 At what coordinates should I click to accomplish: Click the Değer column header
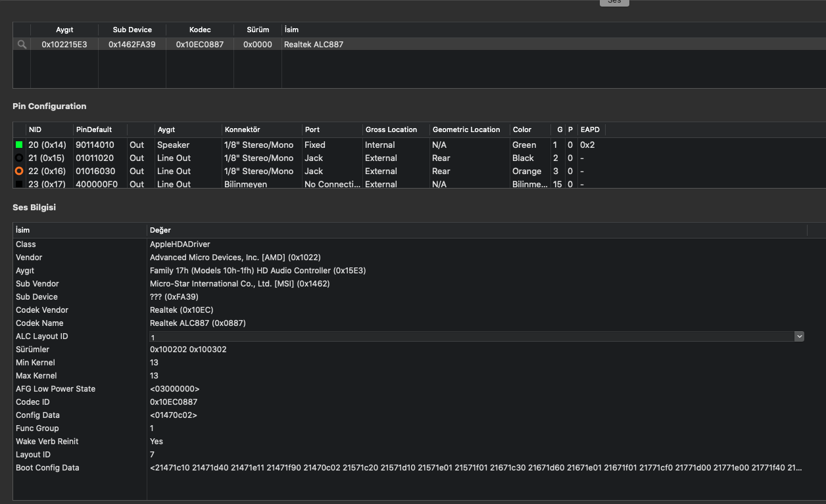pyautogui.click(x=160, y=230)
